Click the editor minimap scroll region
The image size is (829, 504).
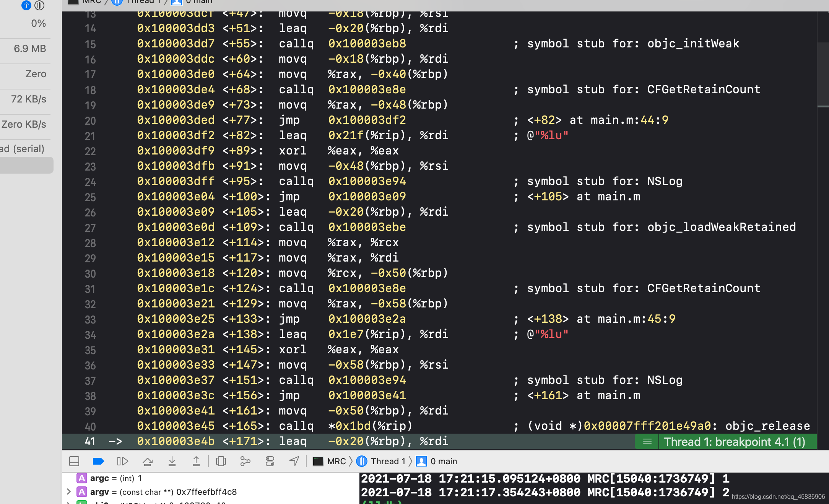tap(823, 75)
